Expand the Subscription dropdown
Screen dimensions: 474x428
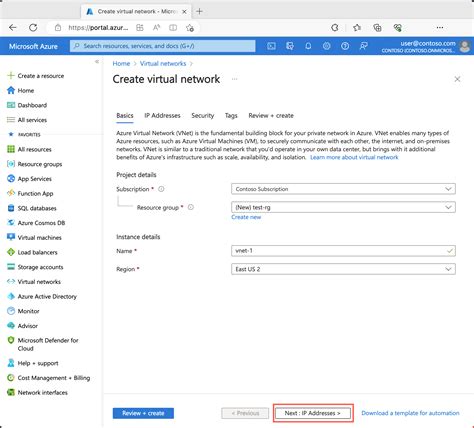click(343, 189)
